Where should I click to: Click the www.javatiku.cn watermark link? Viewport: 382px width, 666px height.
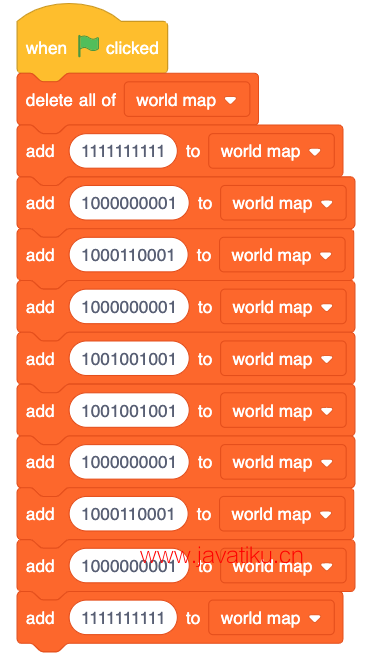coord(221,556)
